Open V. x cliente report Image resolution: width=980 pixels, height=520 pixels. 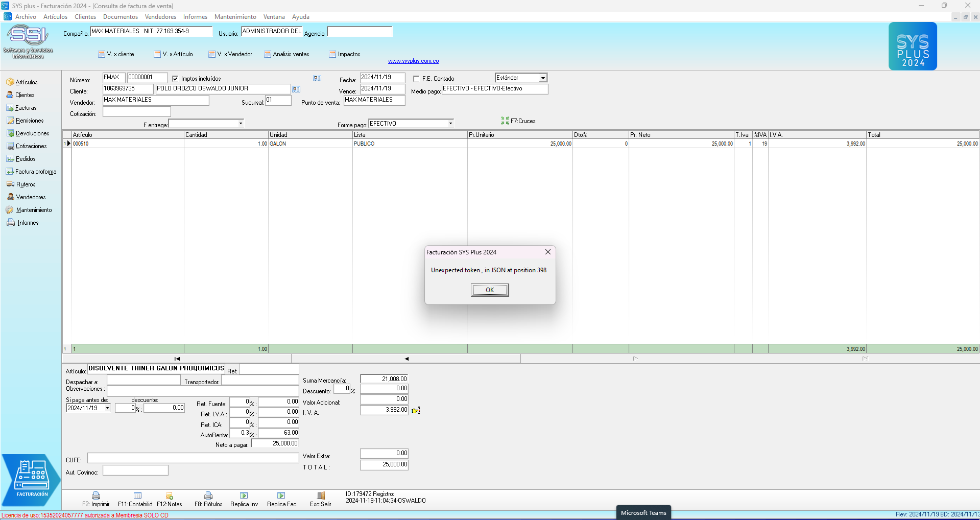116,54
